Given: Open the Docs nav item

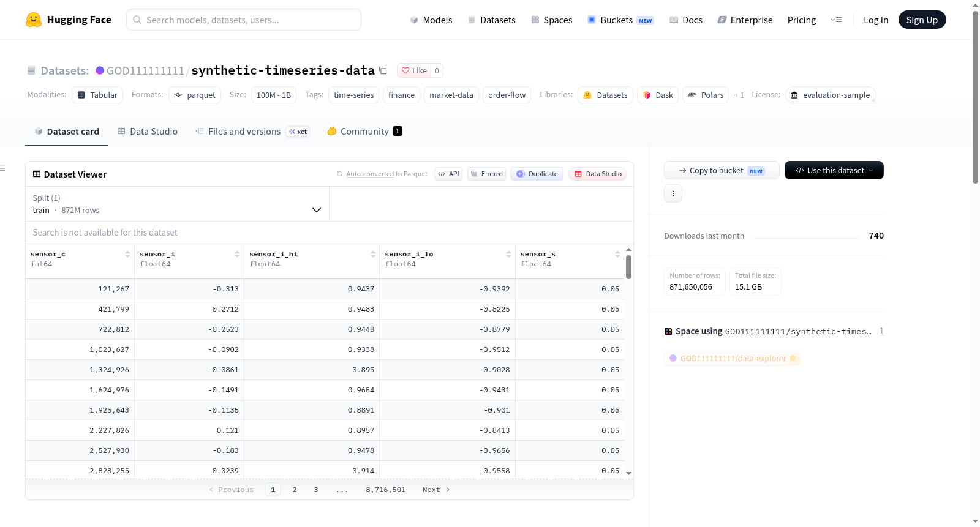Looking at the screenshot, I should [686, 20].
